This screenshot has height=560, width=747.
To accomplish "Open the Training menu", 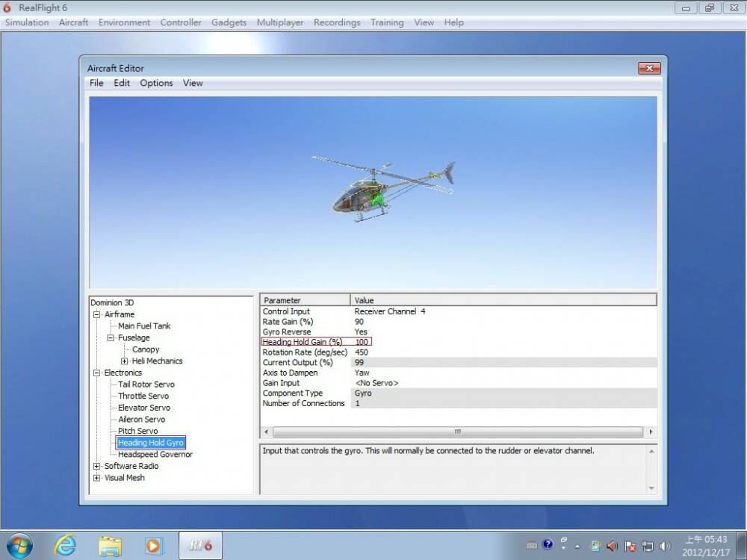I will [x=387, y=22].
